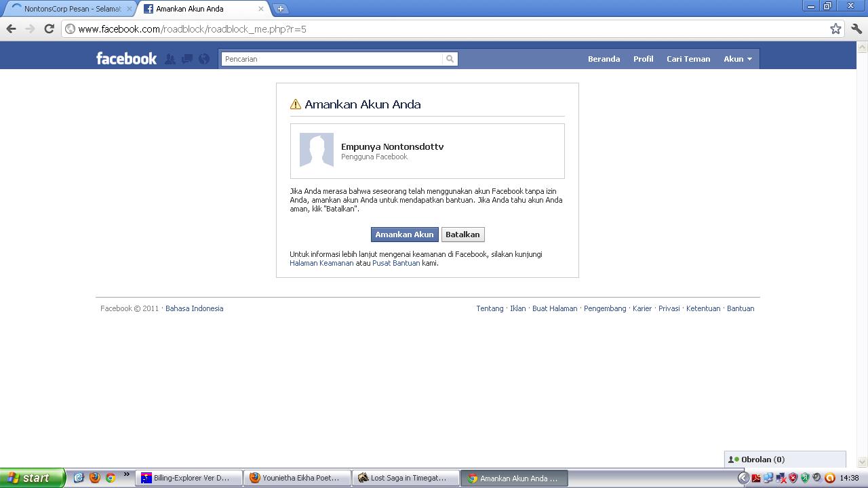
Task: Click Adobe Reader tray icon
Action: pos(756,478)
